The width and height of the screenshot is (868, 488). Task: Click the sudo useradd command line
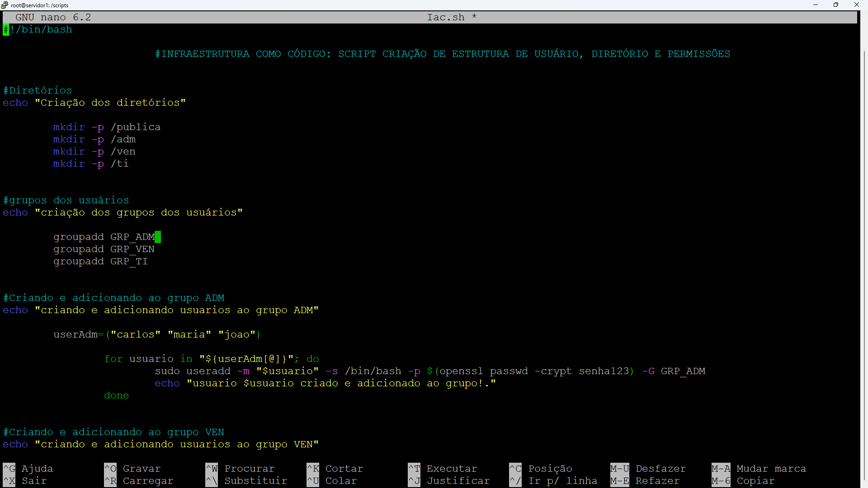(430, 371)
